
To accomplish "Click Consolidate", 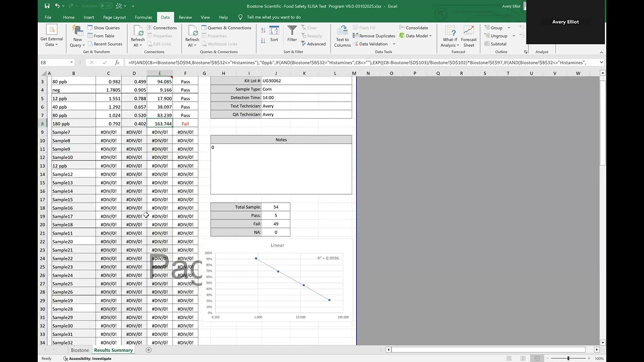I will 414,28.
